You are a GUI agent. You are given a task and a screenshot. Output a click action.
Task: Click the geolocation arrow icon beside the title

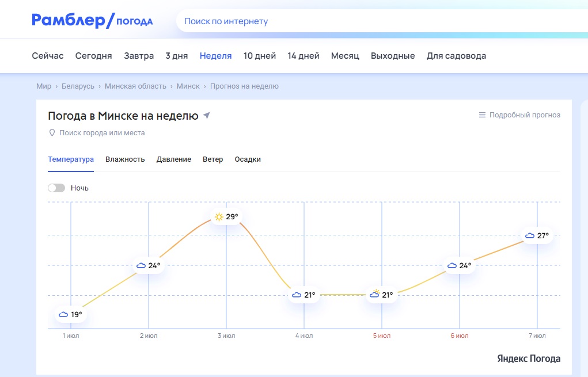point(207,116)
